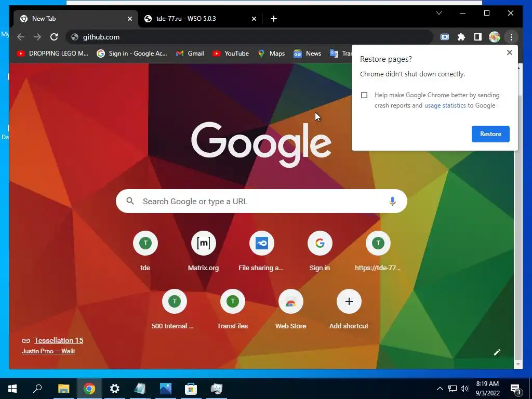The height and width of the screenshot is (399, 532).
Task: Toggle the Chrome side panel icon
Action: (x=478, y=37)
